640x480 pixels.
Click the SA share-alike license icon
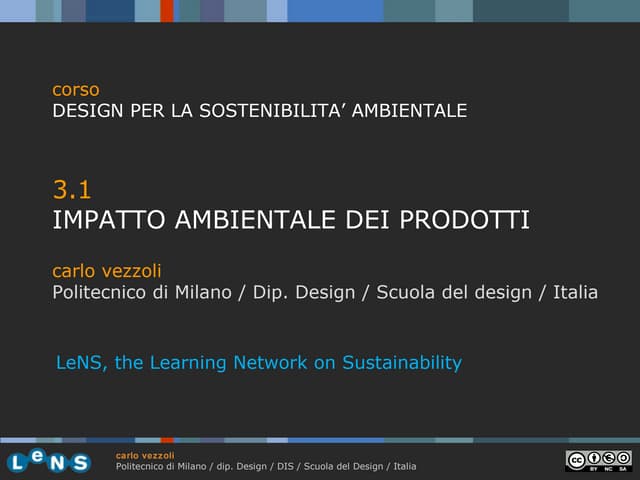click(x=623, y=459)
